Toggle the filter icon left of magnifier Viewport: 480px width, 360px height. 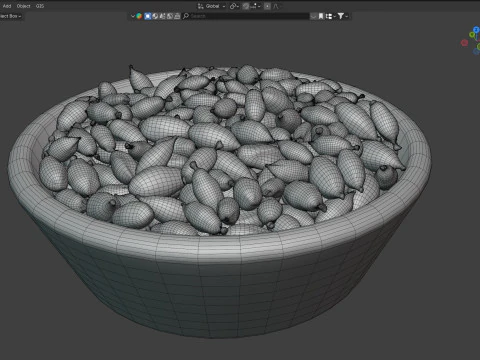pos(177,16)
